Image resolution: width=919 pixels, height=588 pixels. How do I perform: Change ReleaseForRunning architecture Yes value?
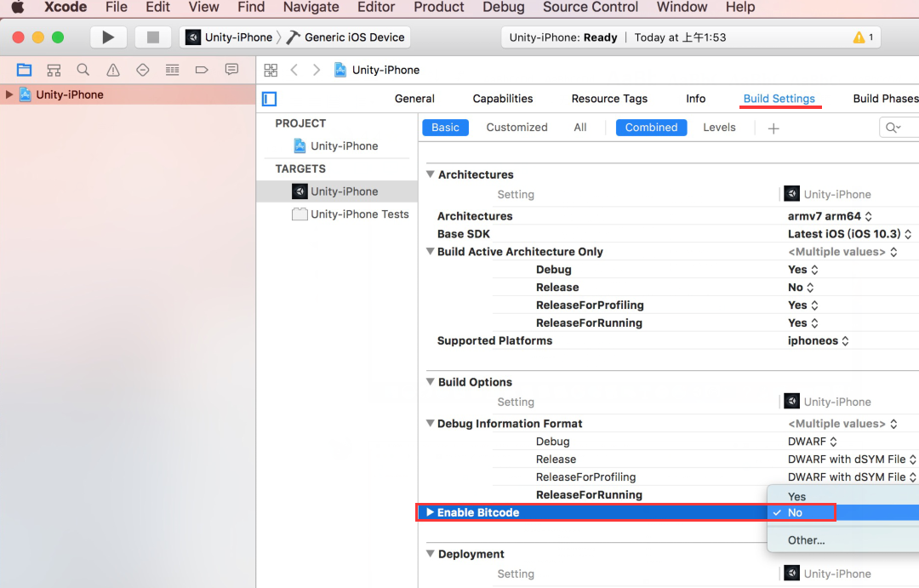point(803,323)
